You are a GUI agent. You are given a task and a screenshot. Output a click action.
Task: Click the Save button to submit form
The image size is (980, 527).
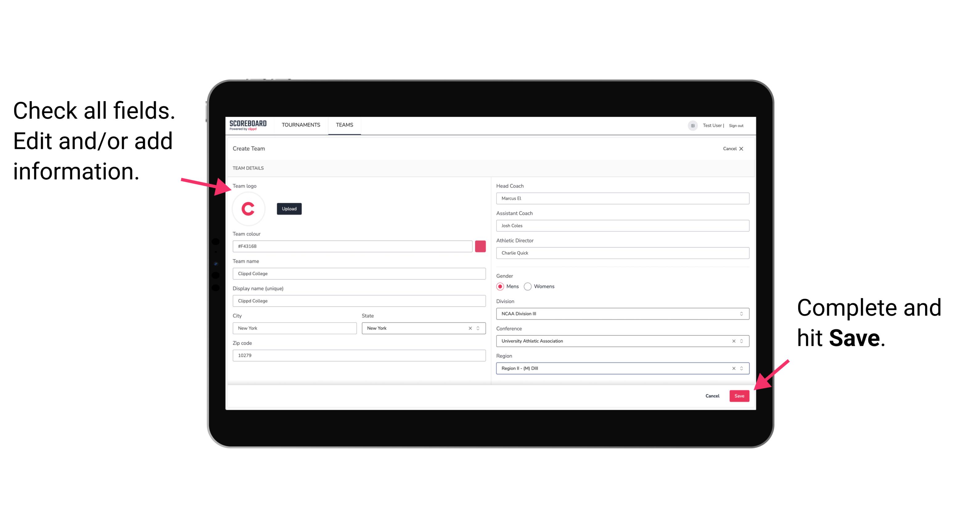[740, 396]
